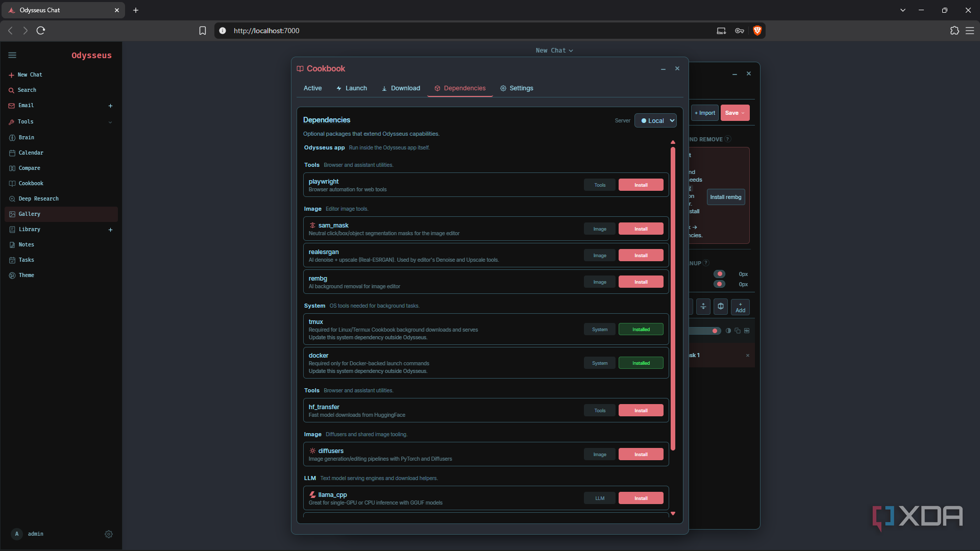Install the llama_cpp dependency
Viewport: 980px width, 551px height.
pyautogui.click(x=641, y=498)
